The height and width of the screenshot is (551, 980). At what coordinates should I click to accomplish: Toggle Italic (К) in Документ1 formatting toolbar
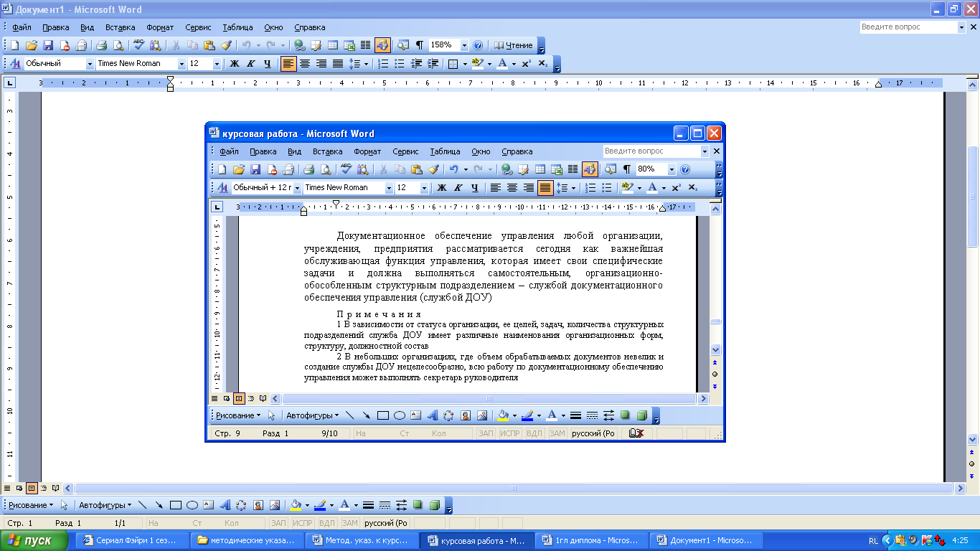(x=250, y=64)
